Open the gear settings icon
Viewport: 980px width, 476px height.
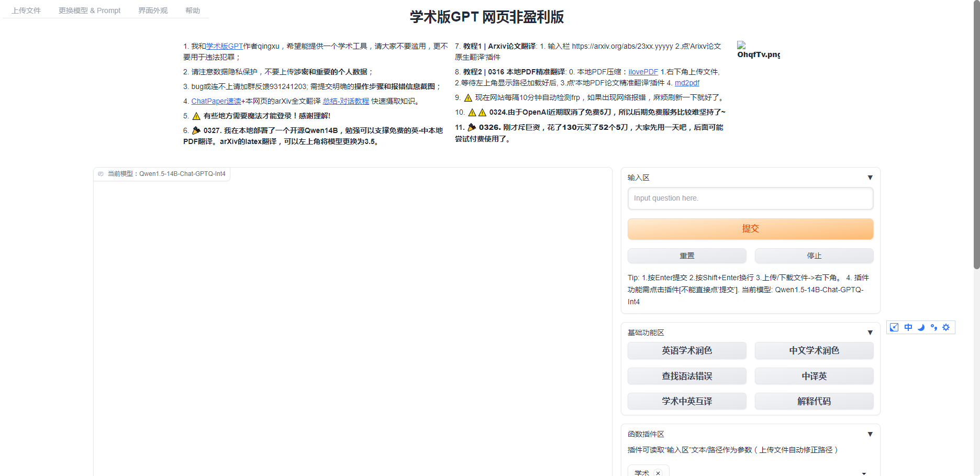946,327
